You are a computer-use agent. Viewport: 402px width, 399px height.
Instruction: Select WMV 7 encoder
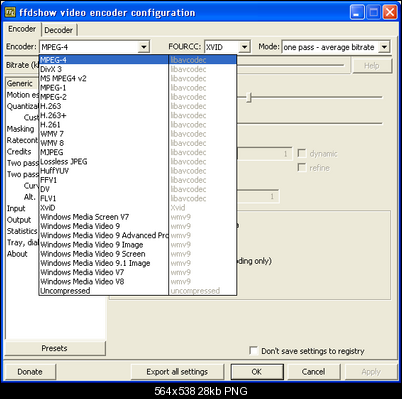tap(138, 134)
